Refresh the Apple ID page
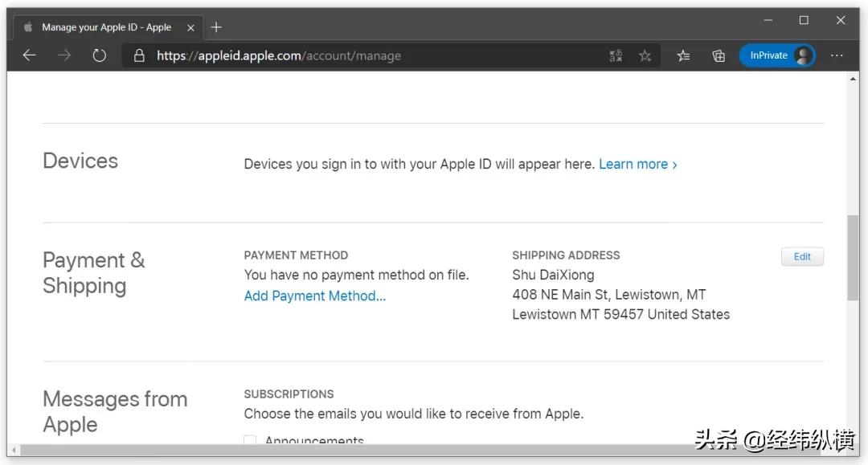Viewport: 868px width, 465px height. [99, 55]
